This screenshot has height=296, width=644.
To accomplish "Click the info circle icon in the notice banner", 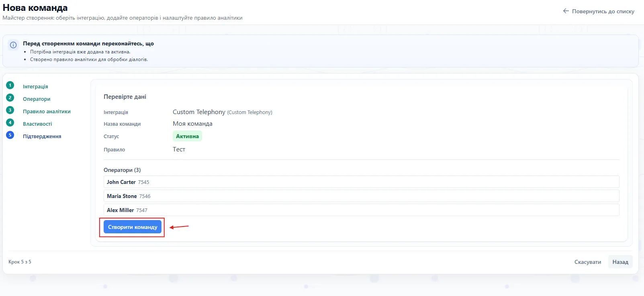I will 13,45.
